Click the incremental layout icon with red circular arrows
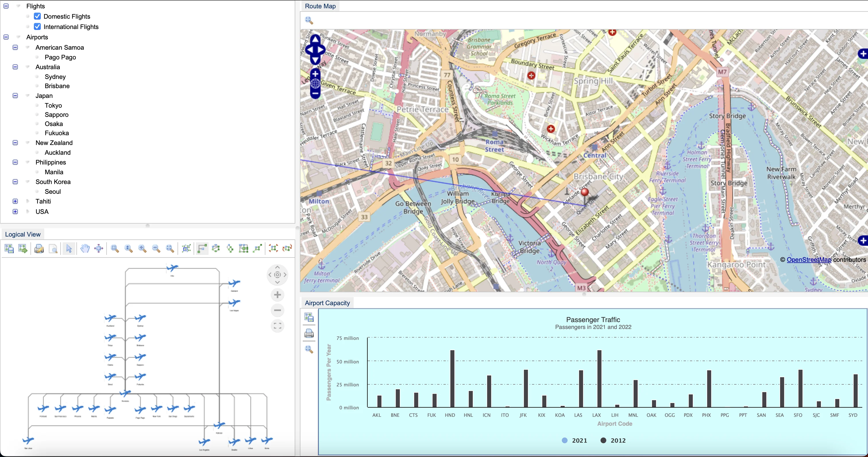This screenshot has height=457, width=868. point(287,249)
